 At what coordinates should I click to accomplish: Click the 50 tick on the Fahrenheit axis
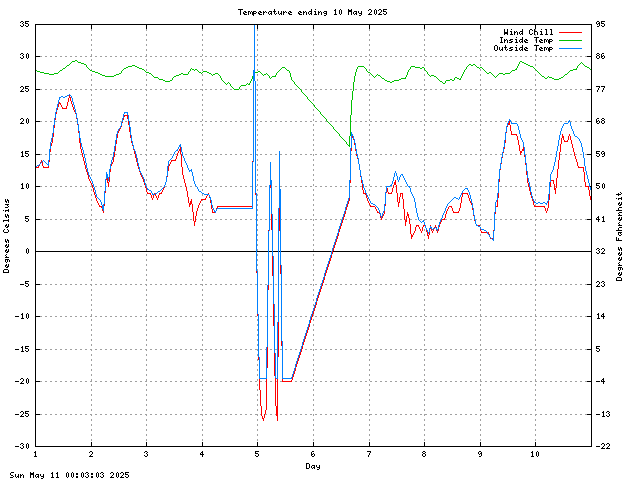point(600,186)
